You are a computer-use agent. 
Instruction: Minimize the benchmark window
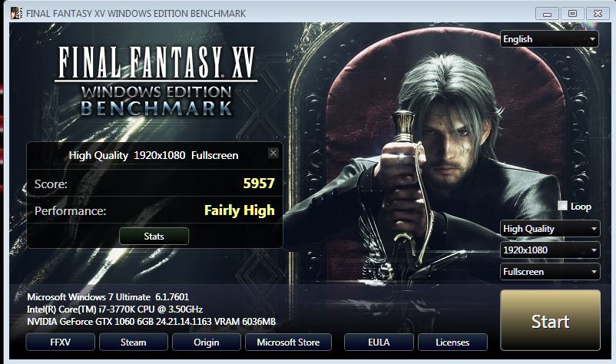(547, 14)
